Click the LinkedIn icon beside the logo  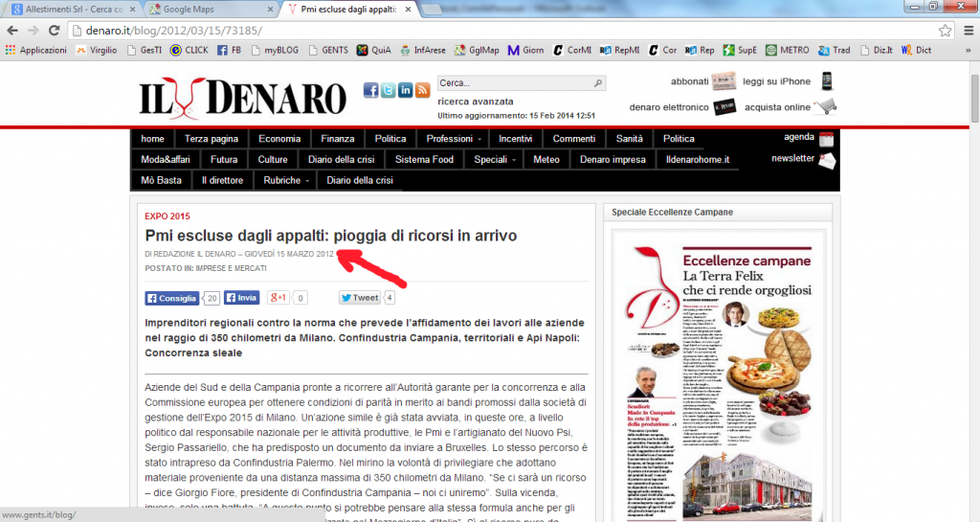click(405, 90)
